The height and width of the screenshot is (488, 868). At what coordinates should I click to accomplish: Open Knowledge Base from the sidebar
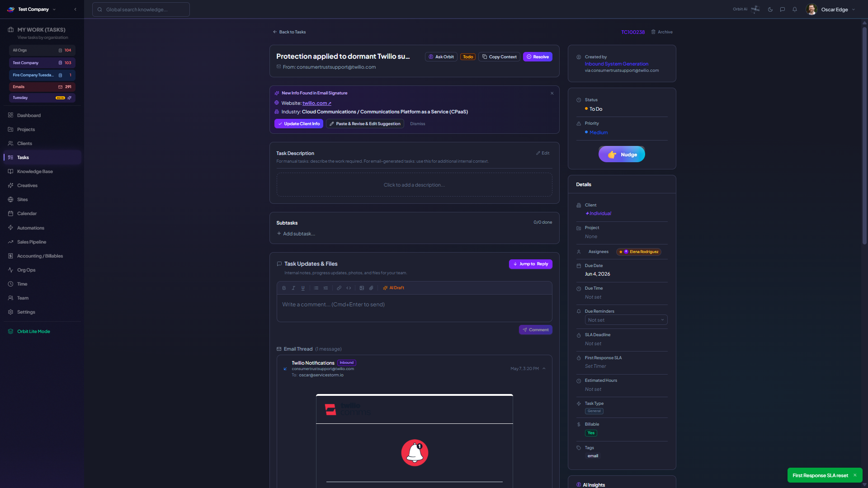pyautogui.click(x=42, y=171)
